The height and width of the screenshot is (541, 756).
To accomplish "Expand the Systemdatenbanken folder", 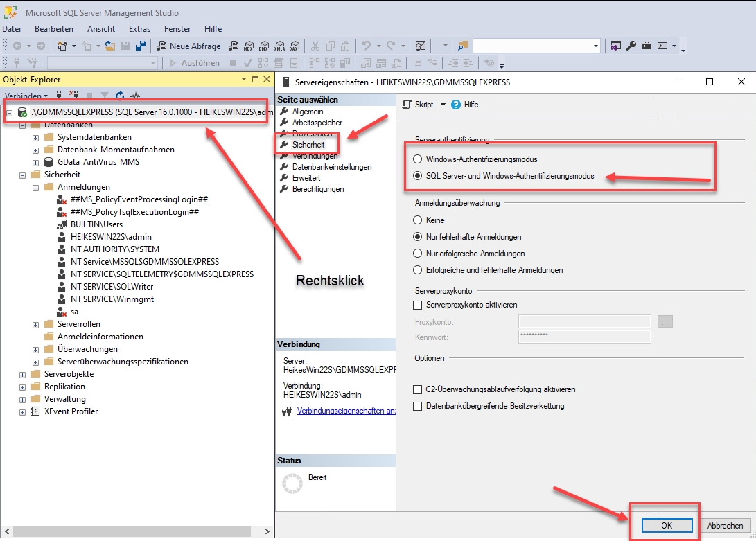I will pos(35,138).
